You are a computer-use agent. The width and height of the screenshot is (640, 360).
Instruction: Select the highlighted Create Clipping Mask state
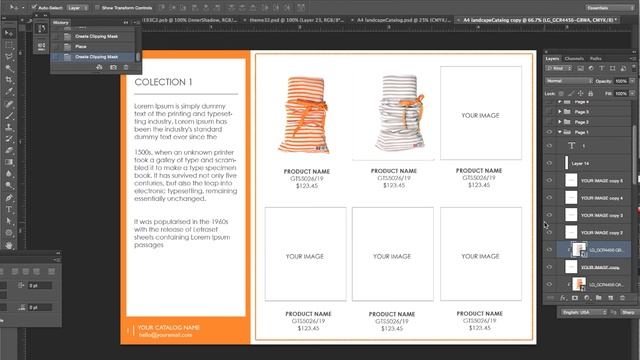[93, 57]
